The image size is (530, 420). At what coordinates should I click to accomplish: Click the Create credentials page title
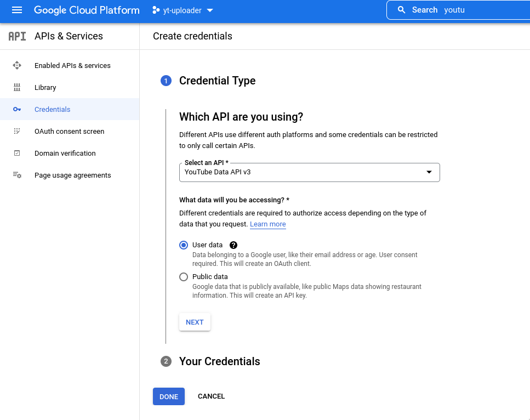click(x=193, y=36)
